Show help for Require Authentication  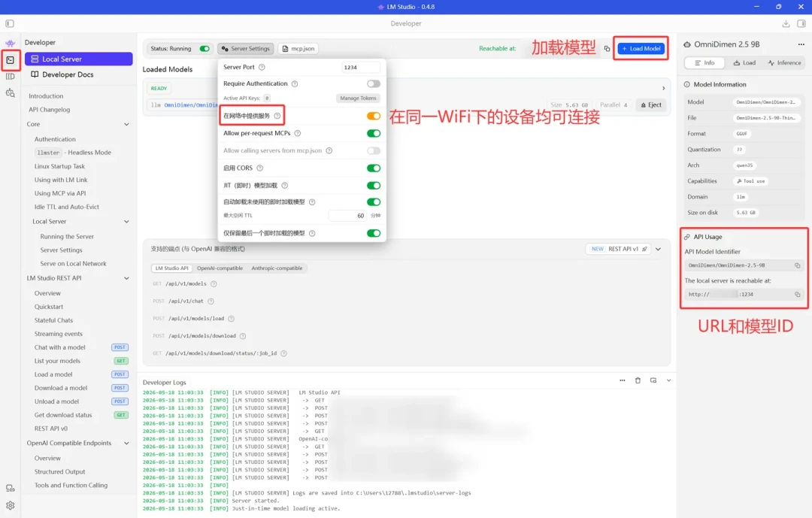pos(295,84)
